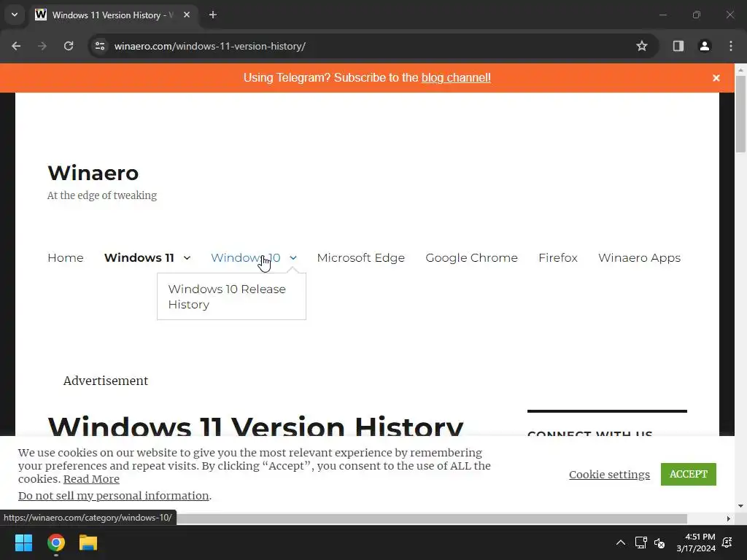Go back to the previous page
This screenshot has height=560, width=747.
coord(16,46)
